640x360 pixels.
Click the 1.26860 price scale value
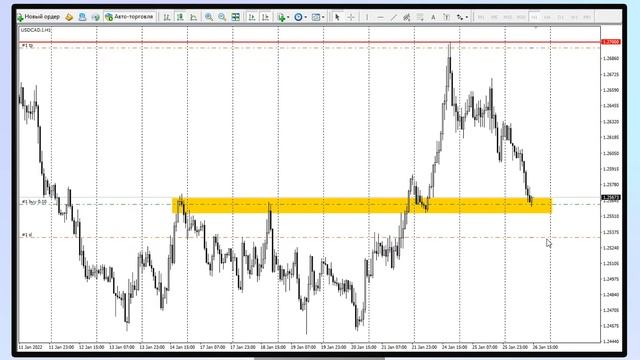611,58
